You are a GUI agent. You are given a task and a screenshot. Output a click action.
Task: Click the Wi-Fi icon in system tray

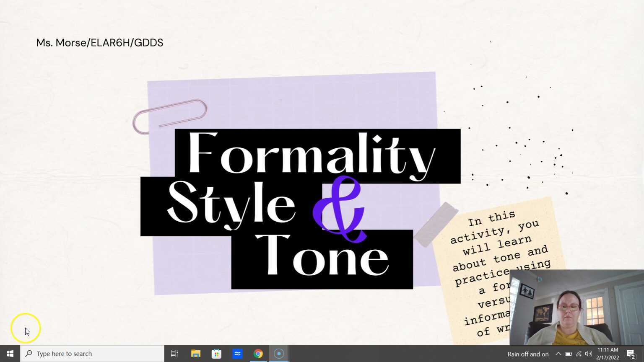[x=579, y=354]
